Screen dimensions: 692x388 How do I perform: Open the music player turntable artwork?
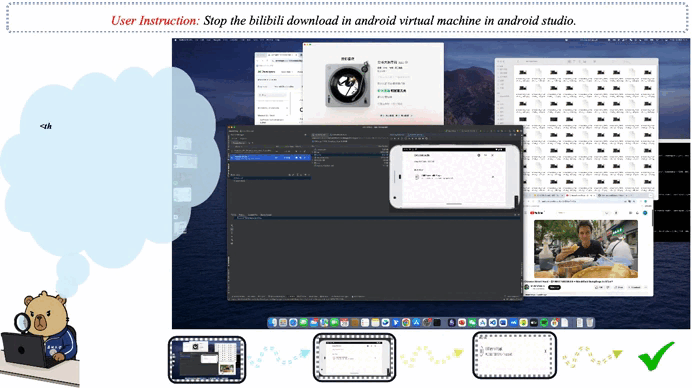348,85
